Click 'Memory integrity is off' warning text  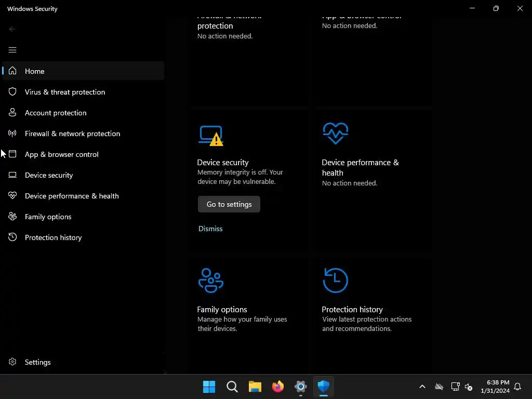(240, 177)
